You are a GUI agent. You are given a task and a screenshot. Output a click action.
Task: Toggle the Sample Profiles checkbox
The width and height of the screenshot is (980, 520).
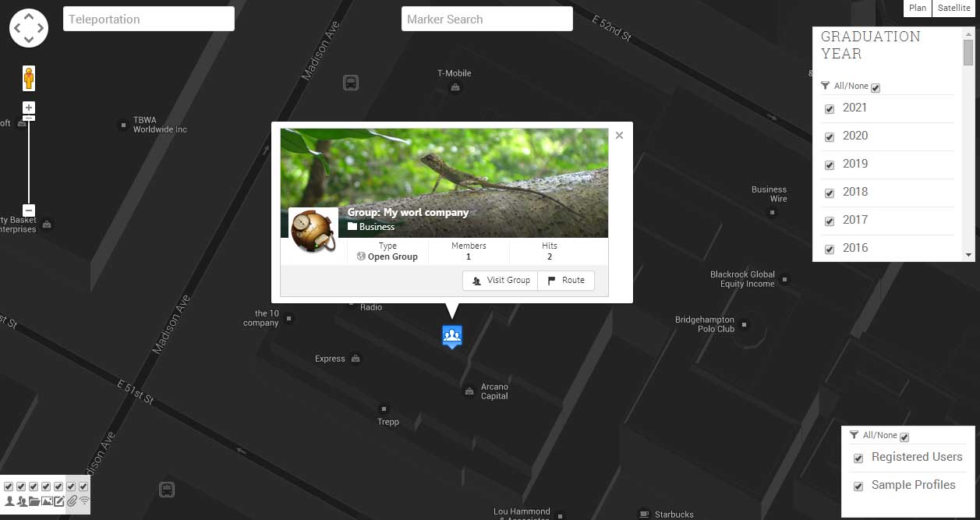858,486
